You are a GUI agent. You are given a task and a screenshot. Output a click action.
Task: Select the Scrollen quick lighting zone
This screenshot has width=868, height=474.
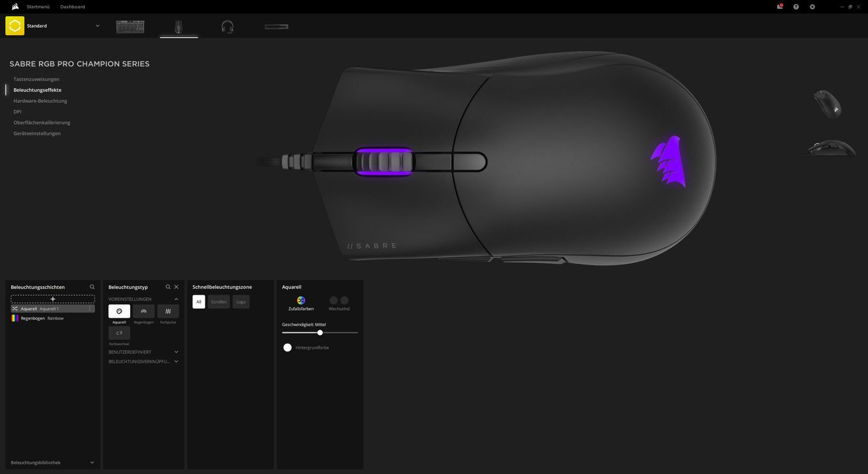coord(219,302)
